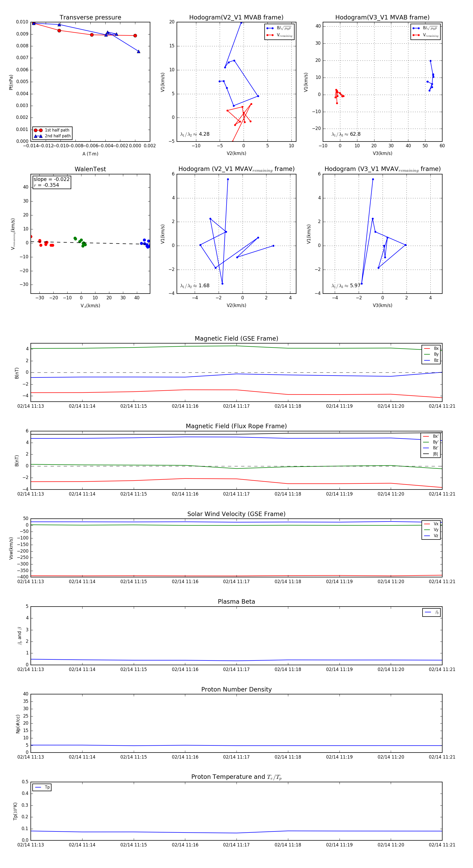
Task: Click the B/√(μ0ρ) legend entry in V2_V1 MVAB hodogram
Action: click(x=279, y=28)
